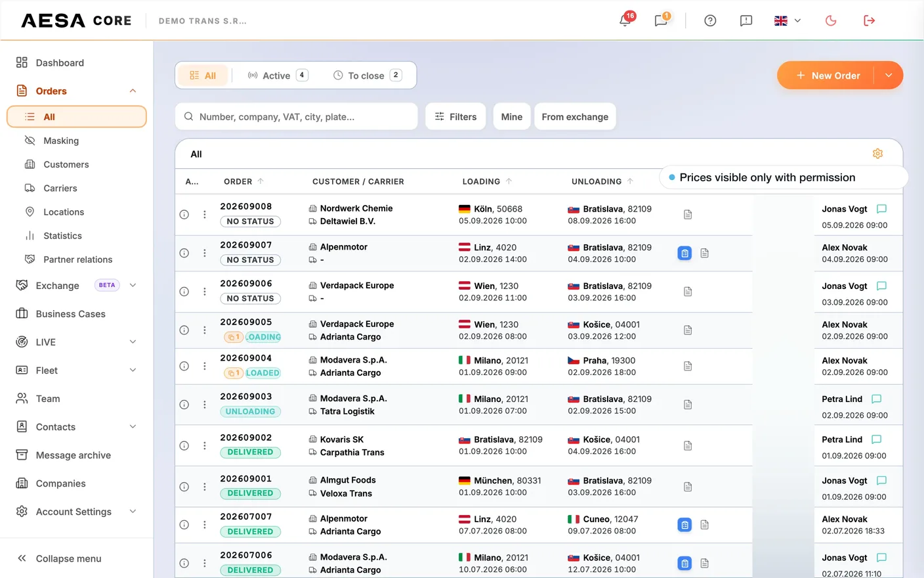Open the help question mark icon
The image size is (924, 578).
710,20
